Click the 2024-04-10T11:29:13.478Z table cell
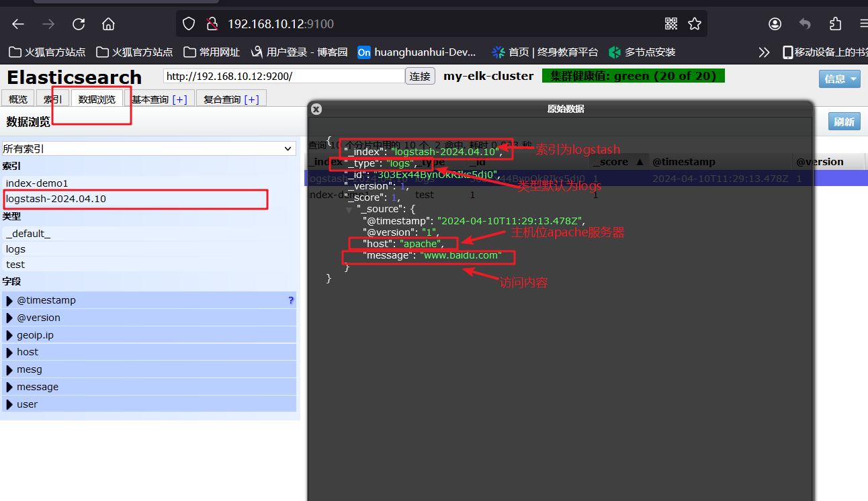868x501 pixels. pyautogui.click(x=721, y=179)
